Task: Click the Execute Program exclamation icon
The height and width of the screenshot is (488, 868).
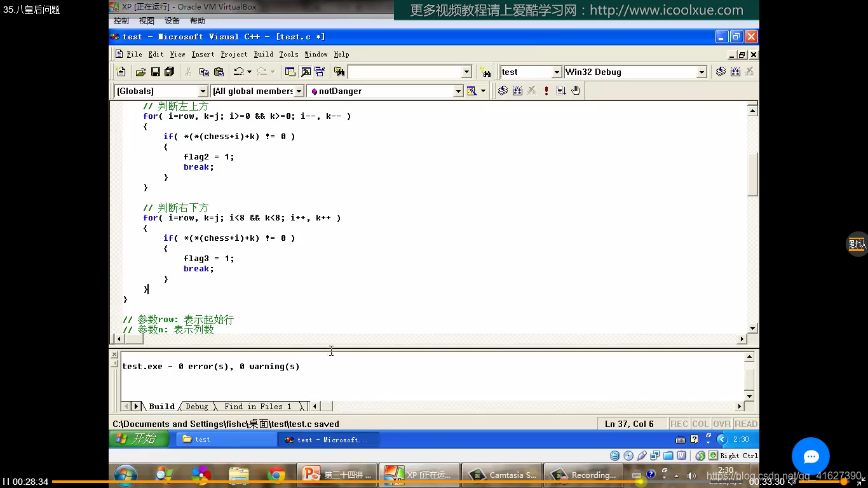Action: [x=546, y=91]
